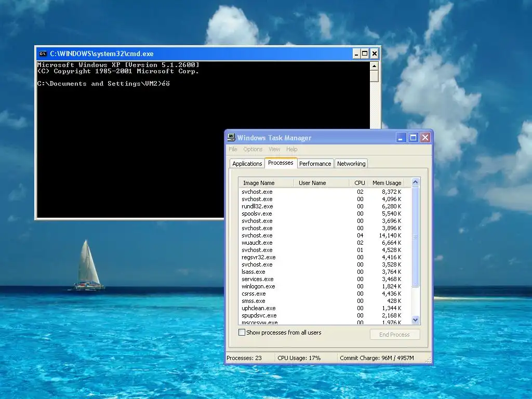The image size is (532, 399).
Task: Click the process list scroll down arrow
Action: pyautogui.click(x=415, y=320)
